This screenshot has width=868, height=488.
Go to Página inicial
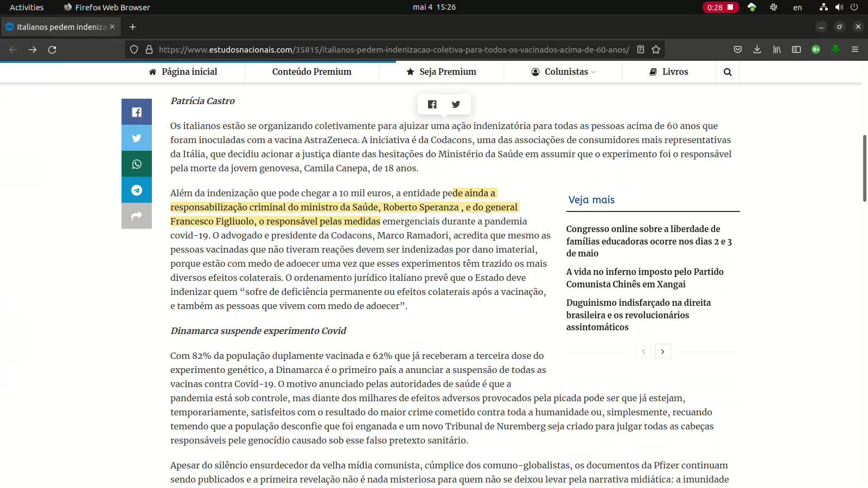point(183,72)
